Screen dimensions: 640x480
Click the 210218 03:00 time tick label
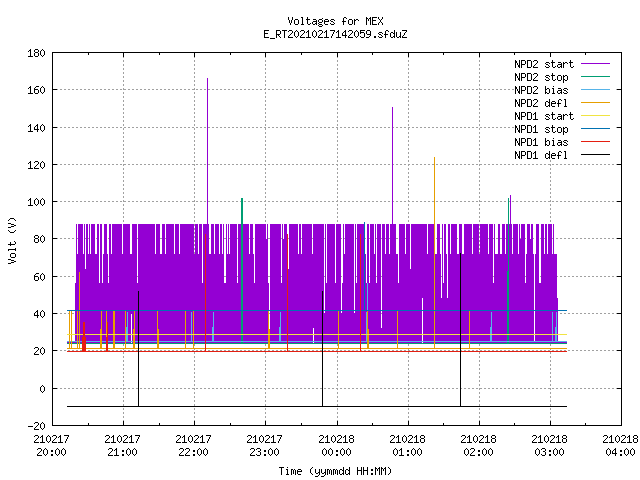tap(549, 446)
